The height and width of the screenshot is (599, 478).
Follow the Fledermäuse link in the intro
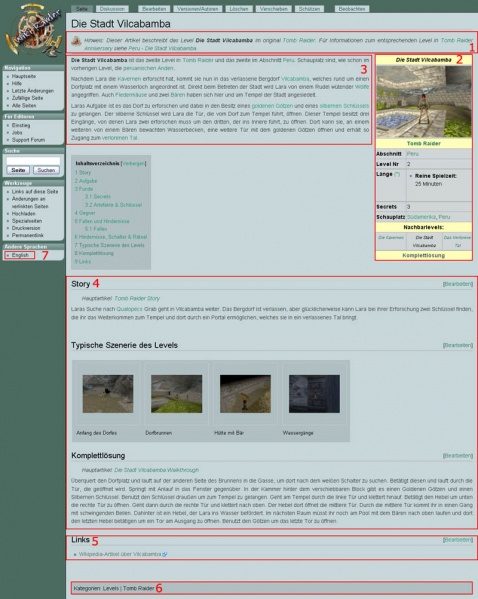[x=131, y=95]
